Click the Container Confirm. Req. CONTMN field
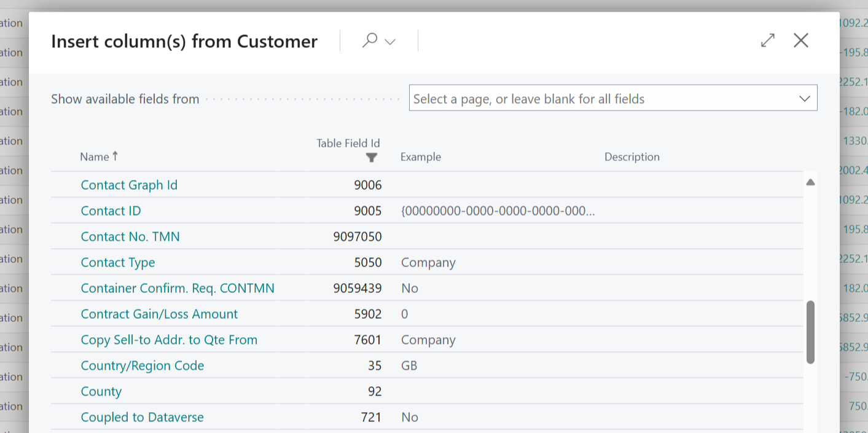 178,288
